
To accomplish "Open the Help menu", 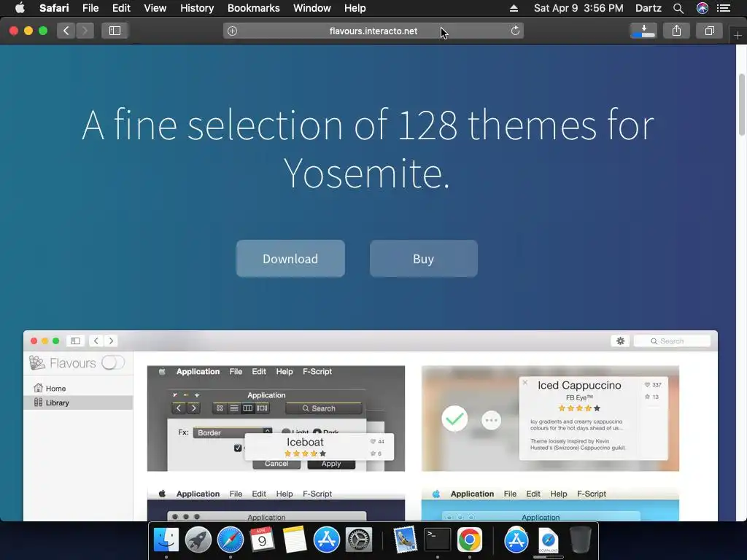I will [x=355, y=8].
